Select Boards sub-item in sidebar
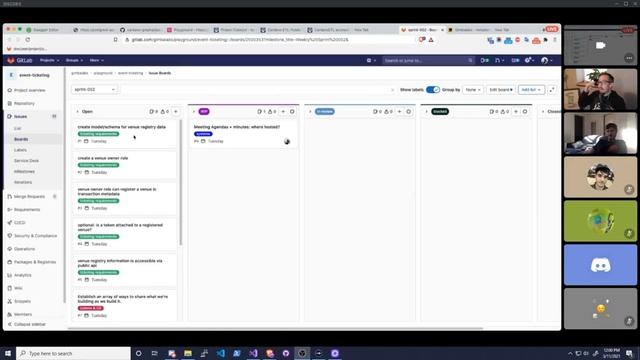Viewport: 640px width, 360px height. click(x=21, y=139)
